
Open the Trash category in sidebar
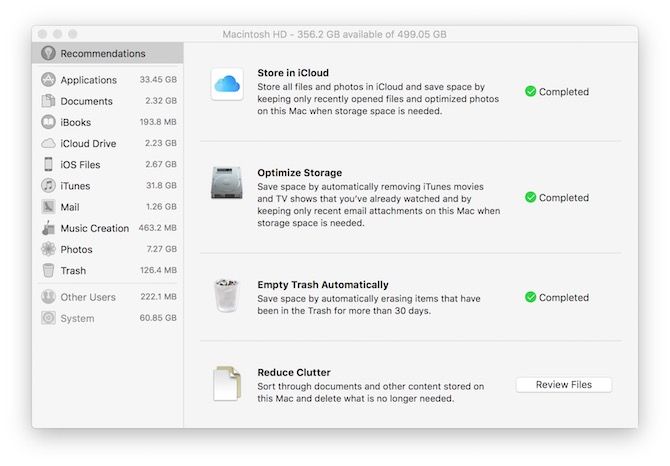pos(73,271)
